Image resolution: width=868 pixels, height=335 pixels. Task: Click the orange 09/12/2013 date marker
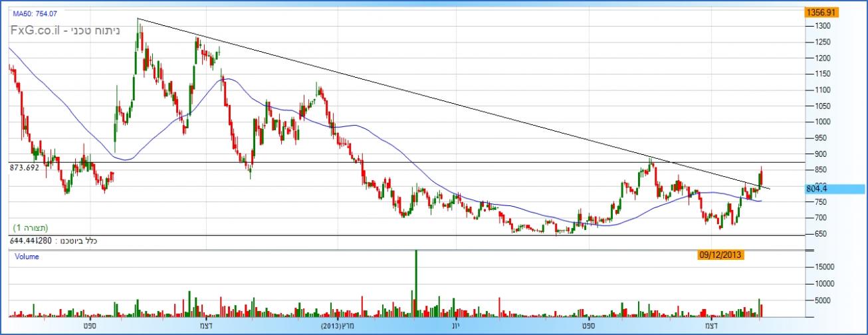pyautogui.click(x=720, y=255)
